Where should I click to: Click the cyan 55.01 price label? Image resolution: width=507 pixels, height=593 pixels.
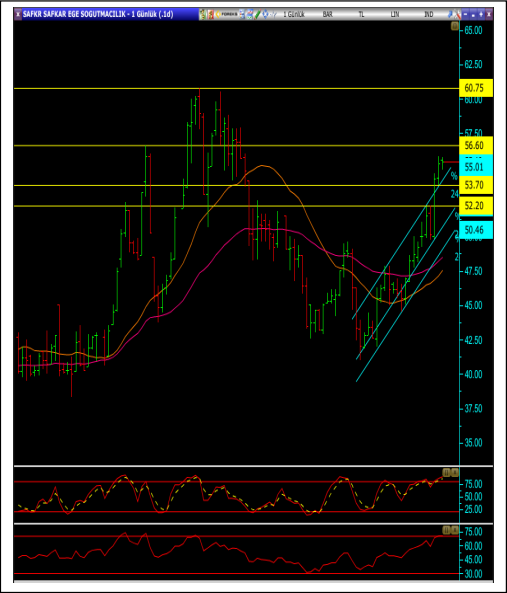pos(476,166)
